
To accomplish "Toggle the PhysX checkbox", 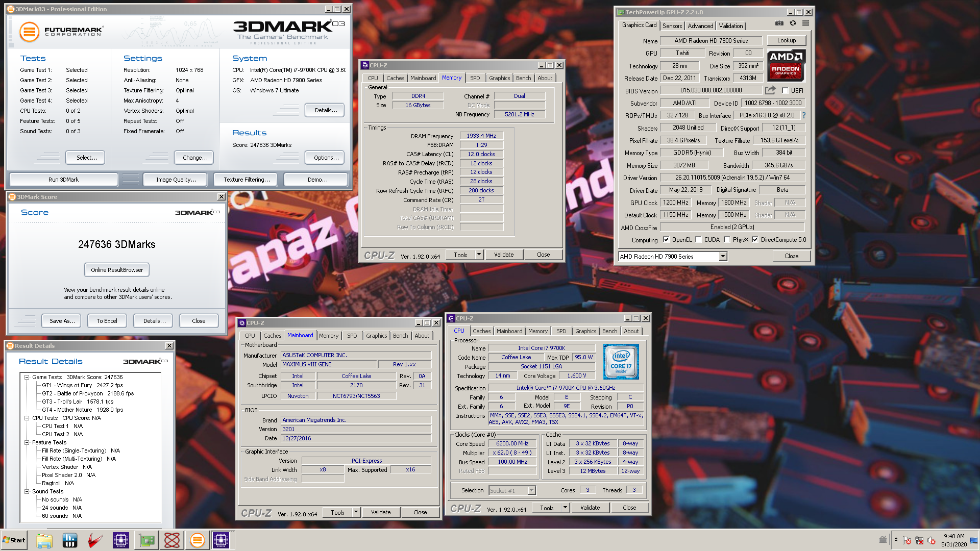I will click(727, 239).
